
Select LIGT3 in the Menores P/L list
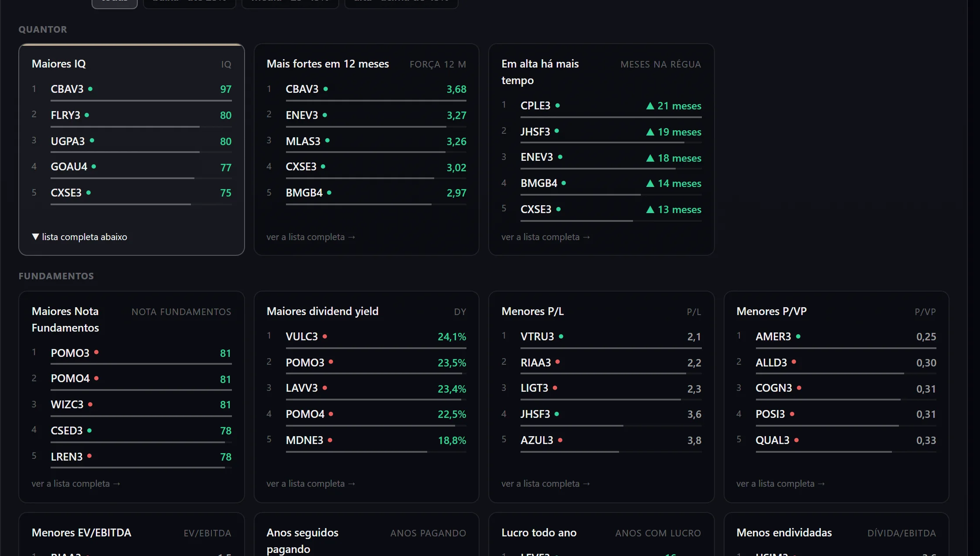point(534,388)
